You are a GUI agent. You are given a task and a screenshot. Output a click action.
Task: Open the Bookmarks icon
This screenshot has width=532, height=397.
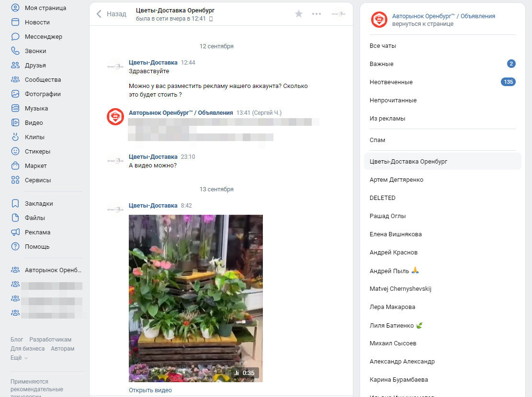click(x=15, y=203)
